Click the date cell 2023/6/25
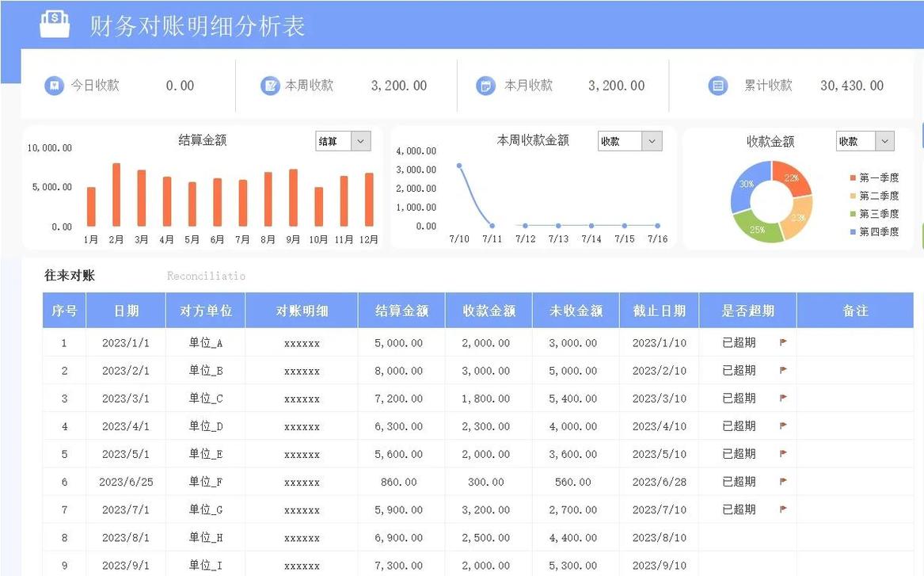Screen dimensions: 924x576 [126, 482]
